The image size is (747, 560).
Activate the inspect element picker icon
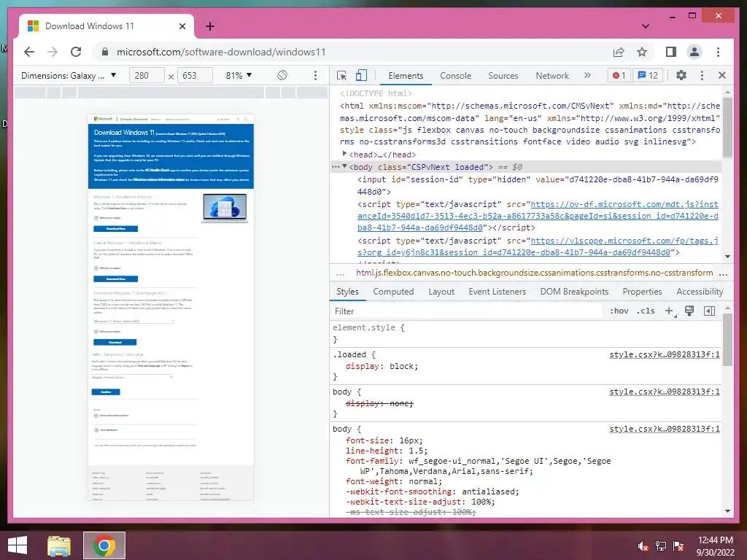[341, 75]
